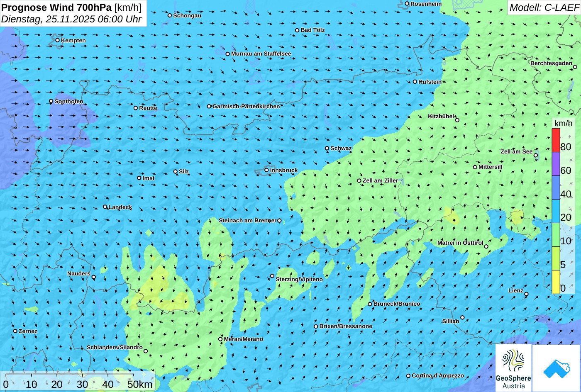Click the Berchtesgaden location marker

point(575,67)
